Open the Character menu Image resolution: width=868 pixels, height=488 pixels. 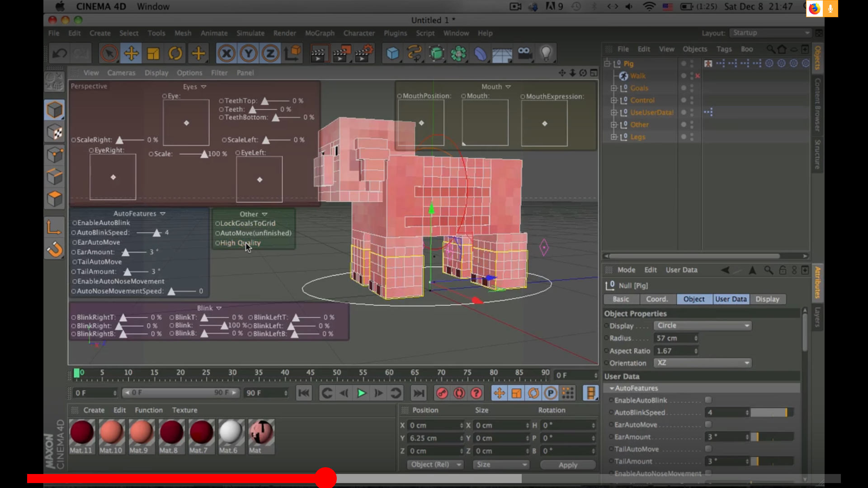(x=359, y=33)
